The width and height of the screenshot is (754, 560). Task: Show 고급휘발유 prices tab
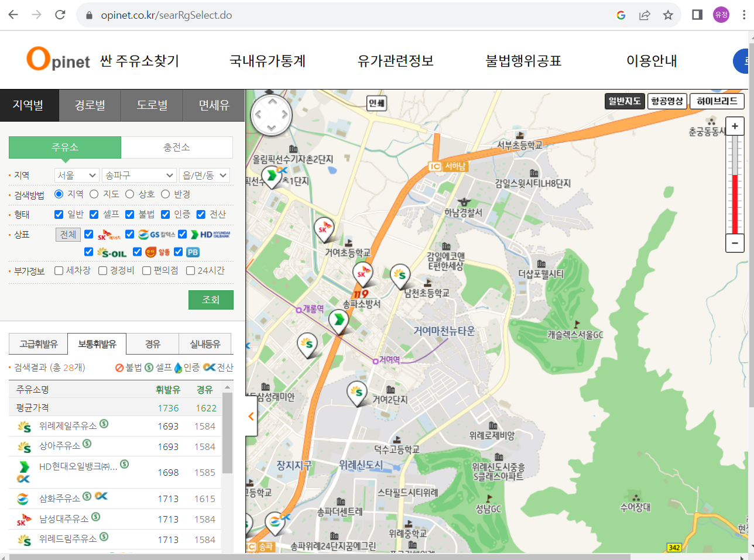[x=39, y=344]
